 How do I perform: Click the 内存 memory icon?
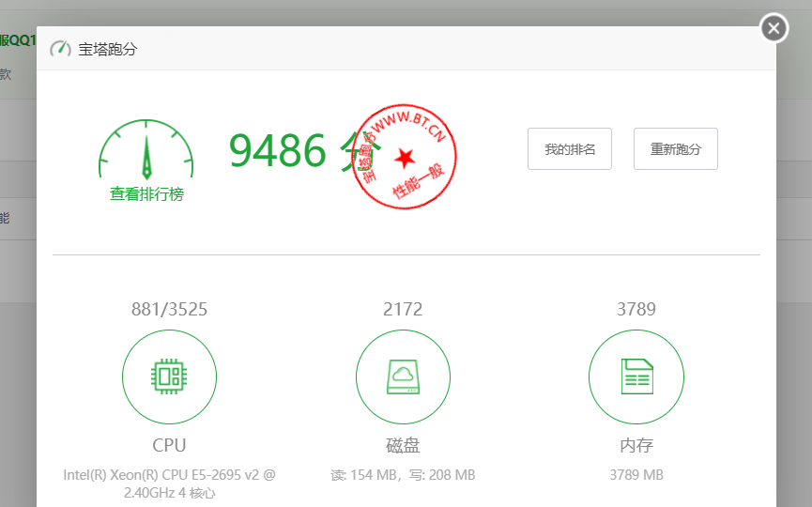pos(636,376)
